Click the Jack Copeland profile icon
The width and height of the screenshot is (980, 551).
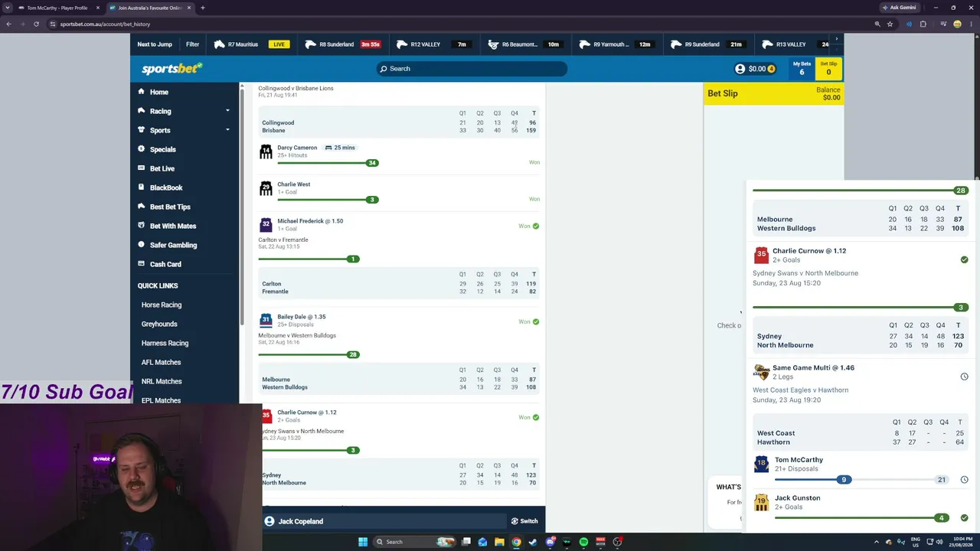point(269,521)
